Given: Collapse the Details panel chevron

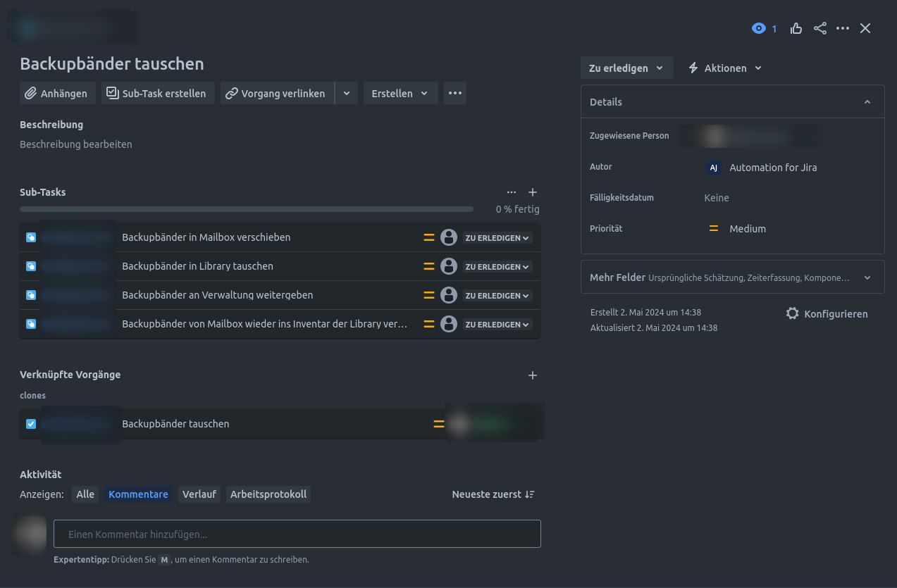Looking at the screenshot, I should tap(867, 102).
